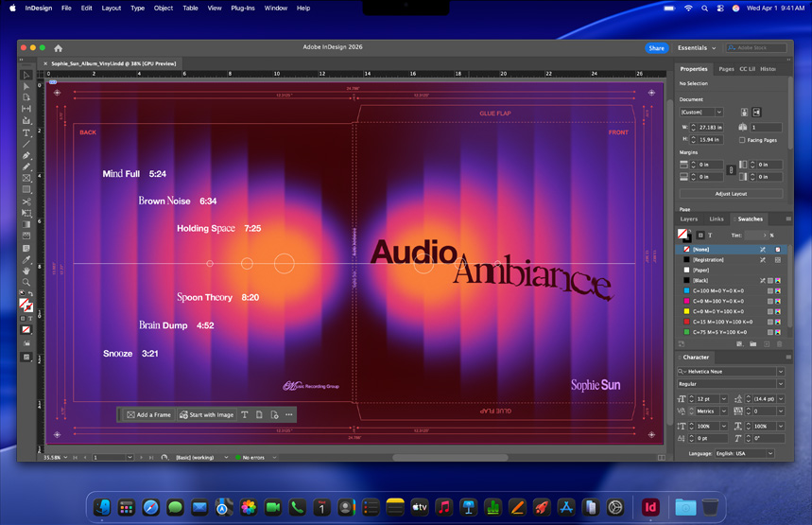This screenshot has height=525, width=812.
Task: Click the Share button
Action: tap(656, 48)
